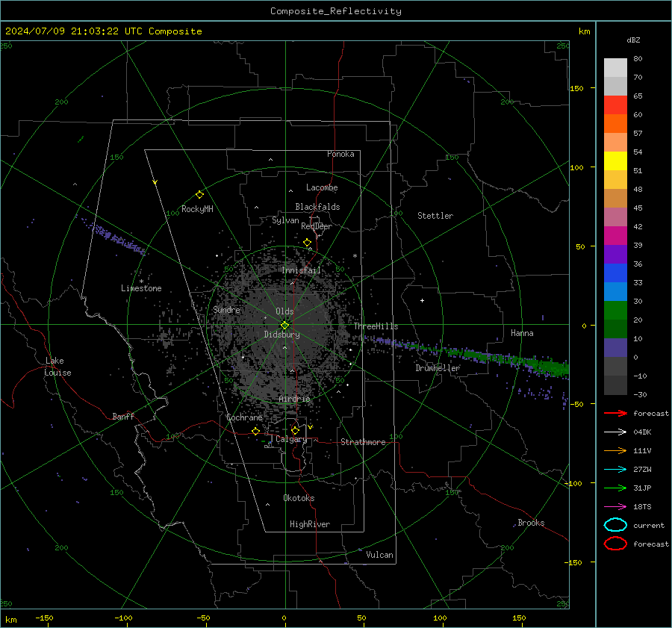Viewport: 672px width, 628px height.
Task: Click the white plus marker west of Hanna
Action: [422, 300]
